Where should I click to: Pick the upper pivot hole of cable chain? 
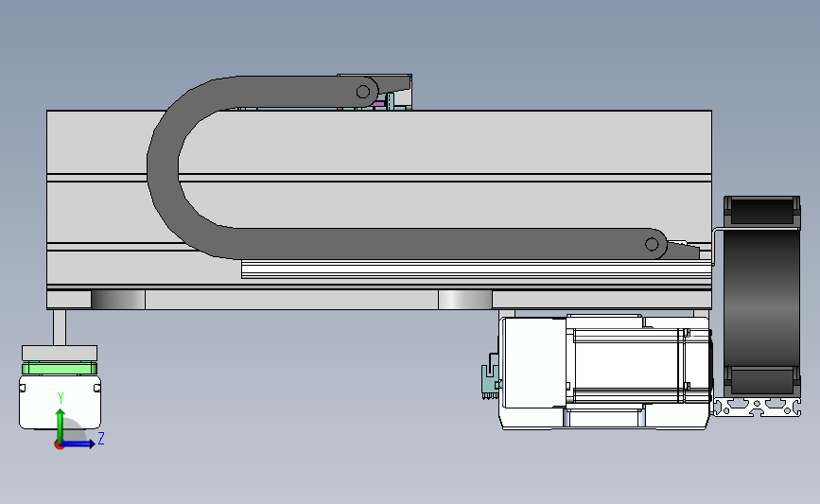[363, 92]
